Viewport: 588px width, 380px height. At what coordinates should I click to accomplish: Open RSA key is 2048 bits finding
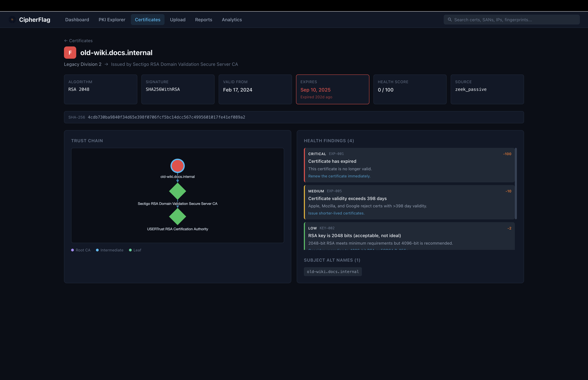coord(409,236)
